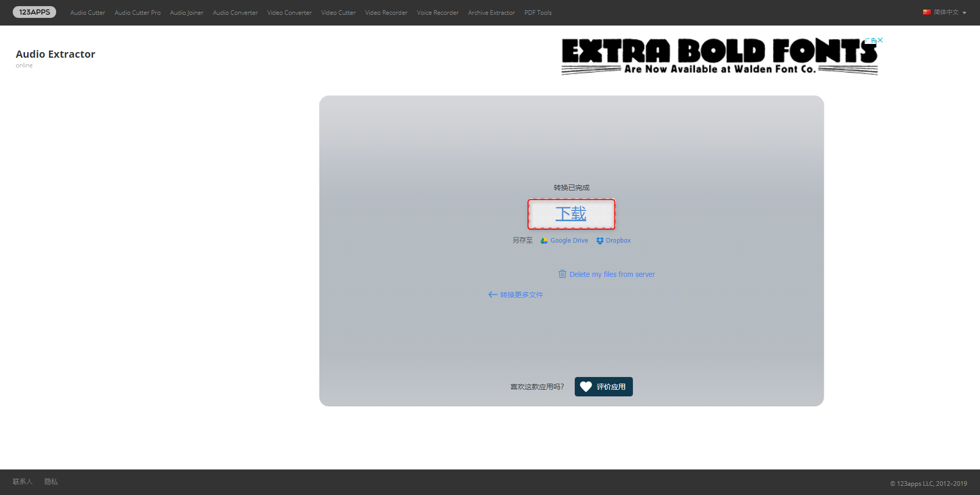980x495 pixels.
Task: Open Audio Cutter from the top menu
Action: tap(88, 13)
